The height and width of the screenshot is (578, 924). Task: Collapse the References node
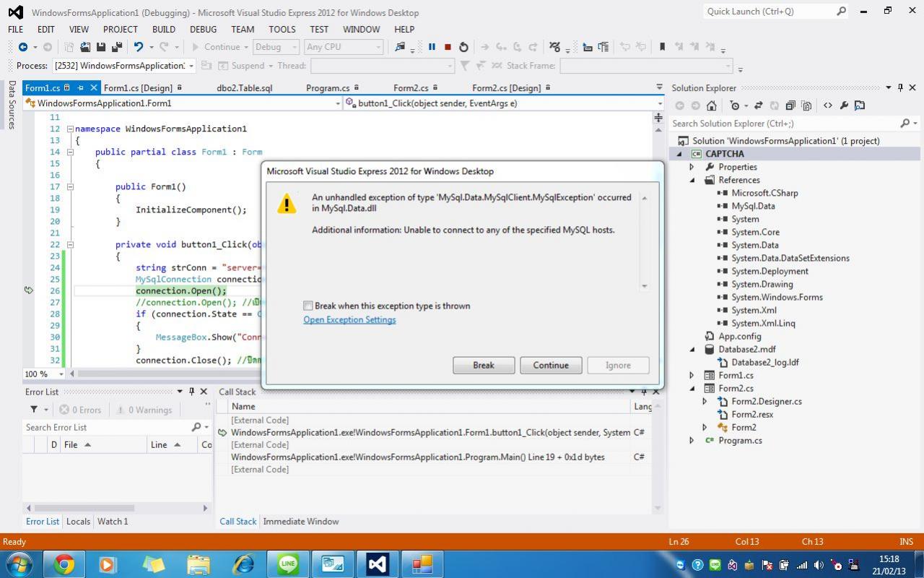(x=692, y=180)
